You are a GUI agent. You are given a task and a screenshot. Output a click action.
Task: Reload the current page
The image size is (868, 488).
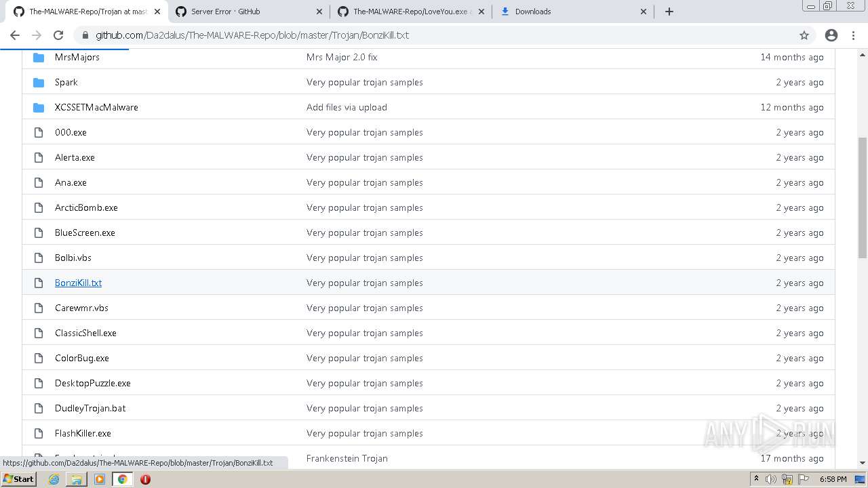[58, 35]
